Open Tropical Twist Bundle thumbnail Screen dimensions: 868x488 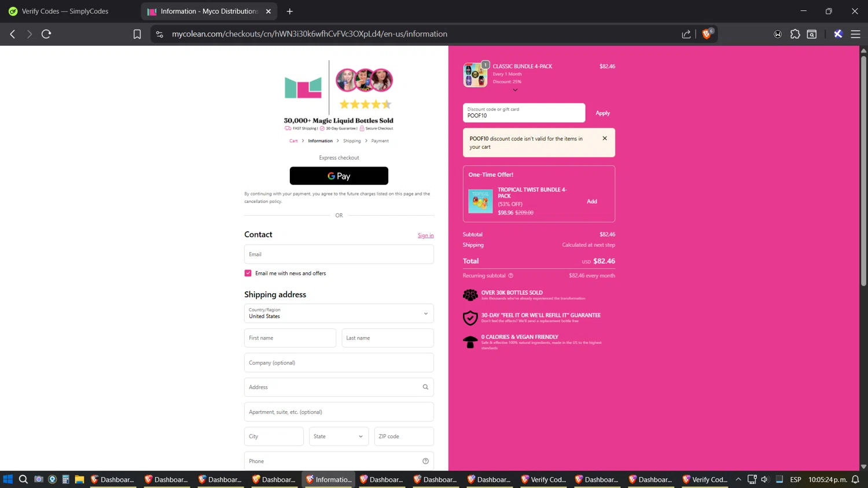pos(480,201)
